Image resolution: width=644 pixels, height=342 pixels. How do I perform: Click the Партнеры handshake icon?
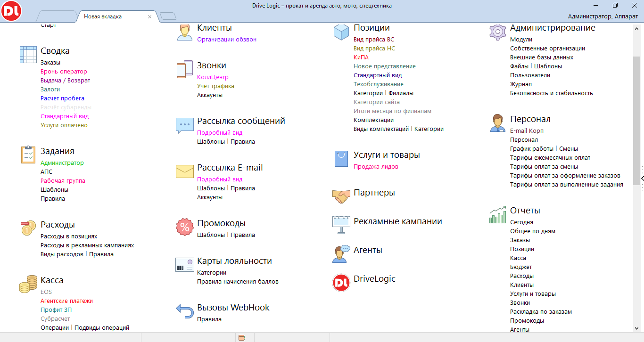click(340, 196)
